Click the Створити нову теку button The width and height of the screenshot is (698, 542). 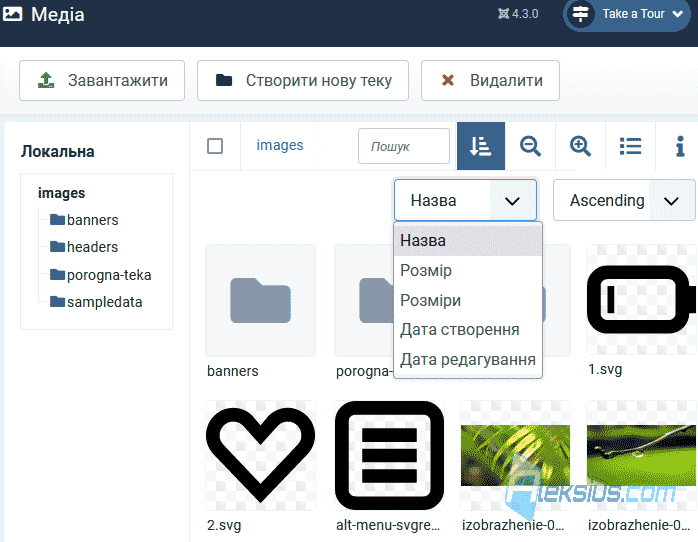click(303, 81)
